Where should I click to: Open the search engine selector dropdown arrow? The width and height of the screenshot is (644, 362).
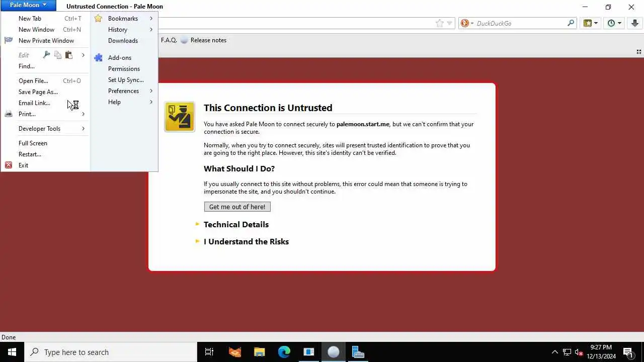[472, 23]
